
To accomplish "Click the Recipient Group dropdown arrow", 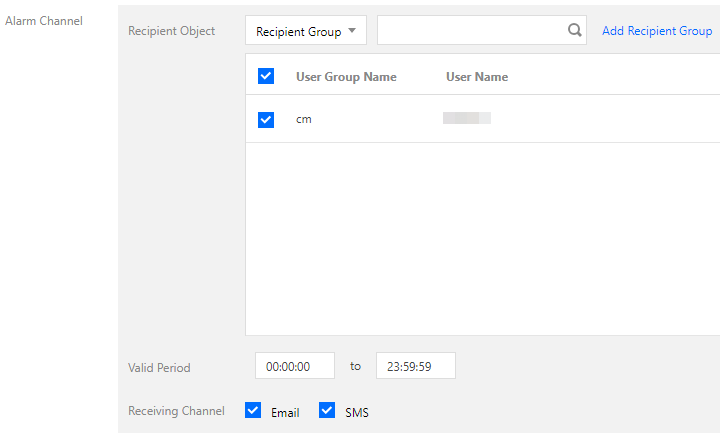I will [x=351, y=31].
